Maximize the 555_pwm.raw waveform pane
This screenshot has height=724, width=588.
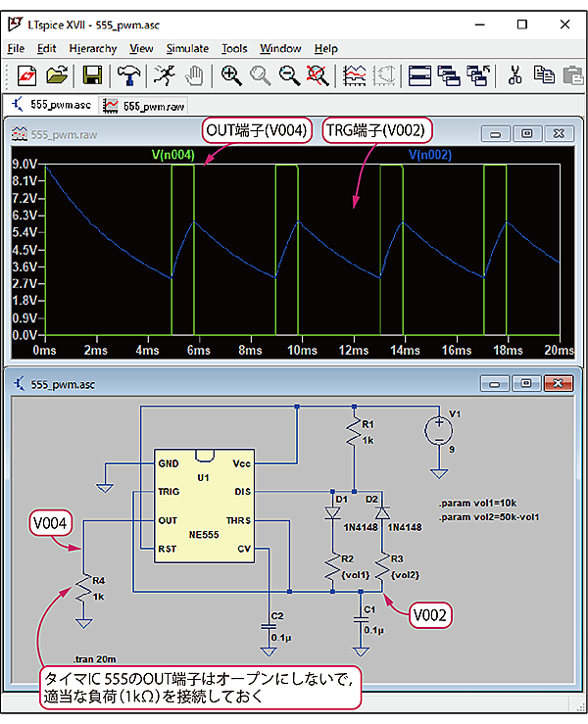527,134
